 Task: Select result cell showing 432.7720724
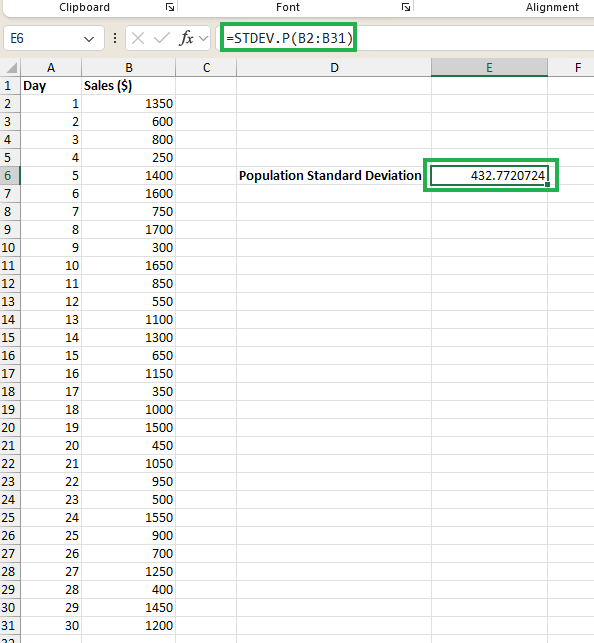pyautogui.click(x=489, y=176)
